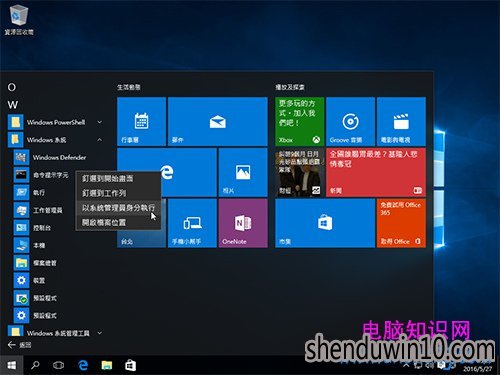The width and height of the screenshot is (500, 375).
Task: Open the 郵件 mail tile
Action: coord(218,121)
